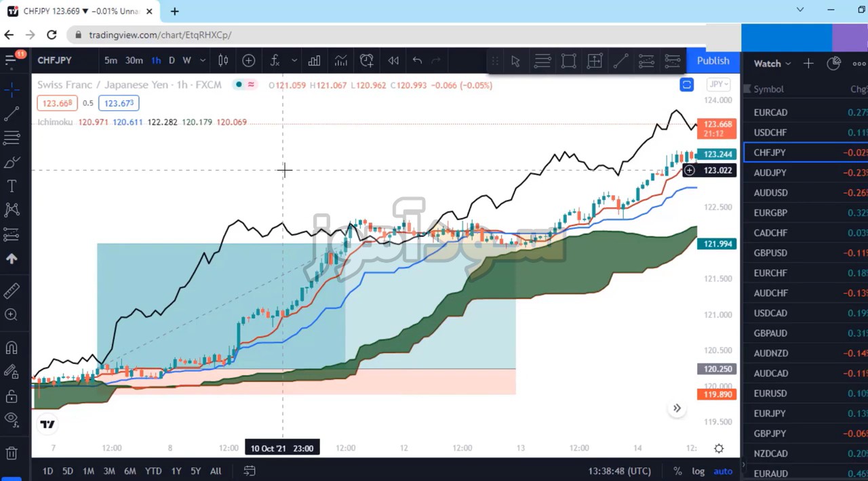Expand the timeframe interval dropdown
The width and height of the screenshot is (868, 481).
pos(203,61)
